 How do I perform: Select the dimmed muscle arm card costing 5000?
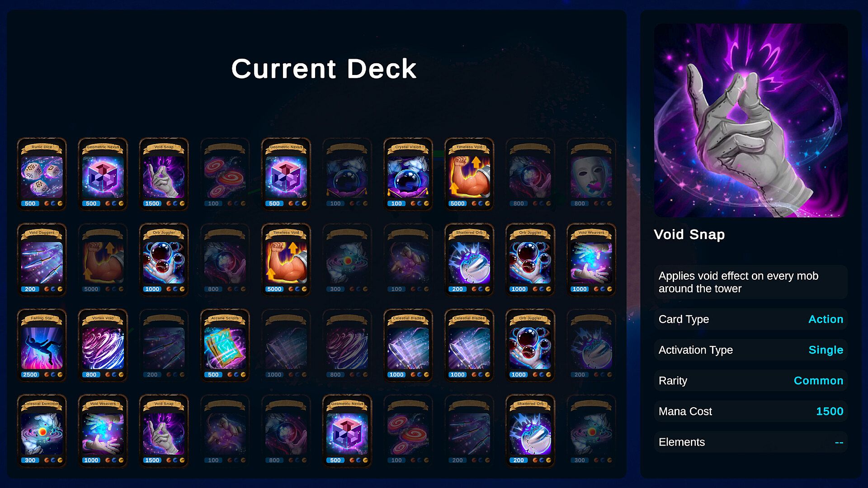coord(103,259)
